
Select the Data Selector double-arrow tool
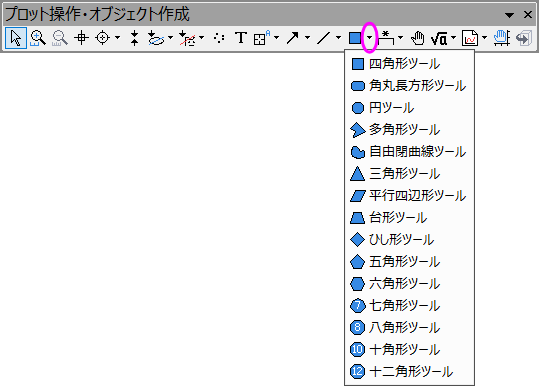(x=134, y=38)
